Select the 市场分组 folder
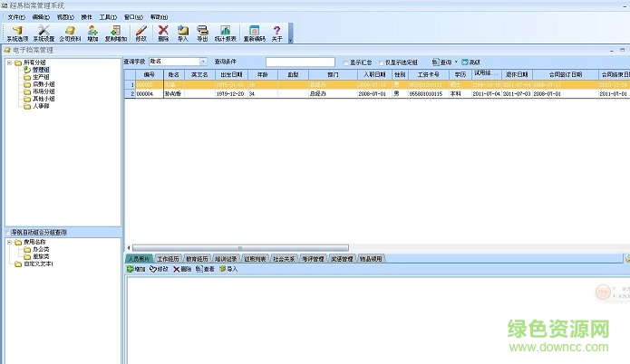The height and width of the screenshot is (364, 630). pos(44,91)
